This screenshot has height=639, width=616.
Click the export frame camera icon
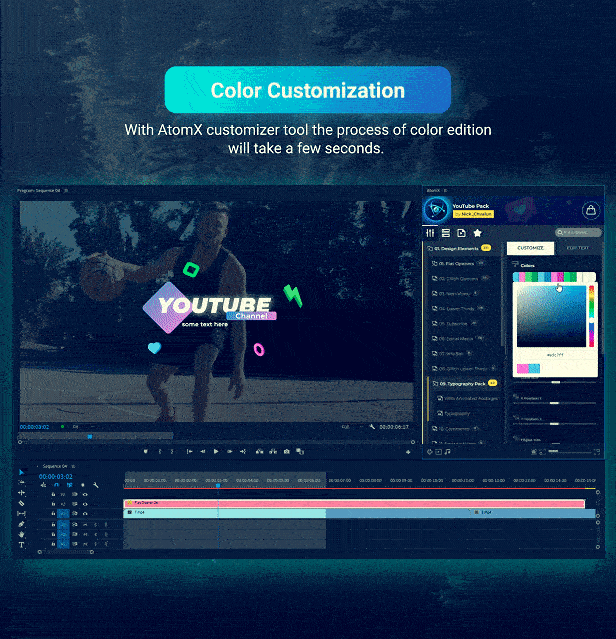[287, 451]
